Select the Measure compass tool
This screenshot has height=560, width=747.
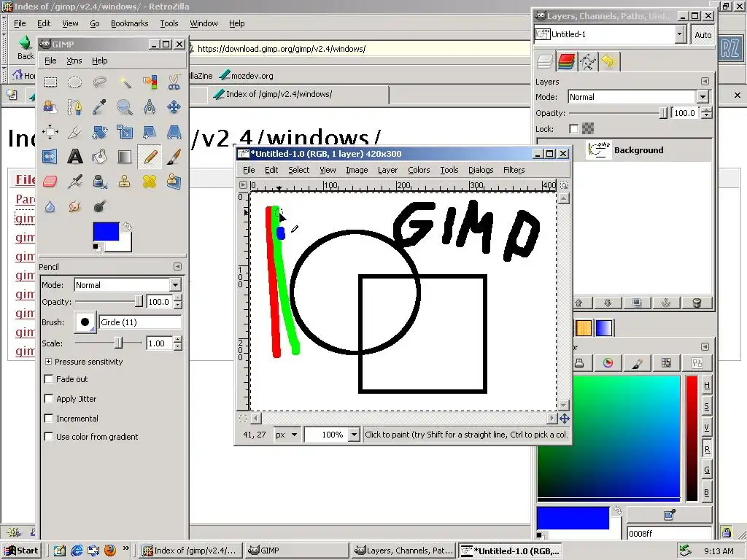tap(150, 107)
